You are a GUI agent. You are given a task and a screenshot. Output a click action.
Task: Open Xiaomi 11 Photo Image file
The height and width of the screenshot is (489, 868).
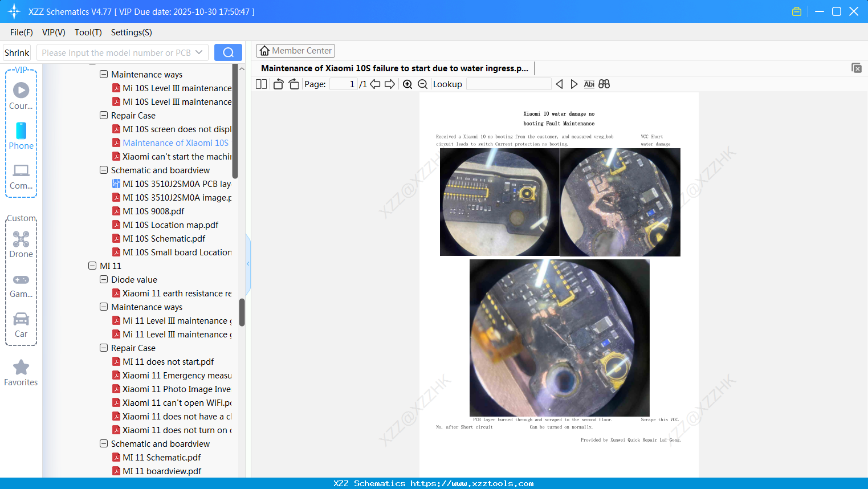click(172, 389)
